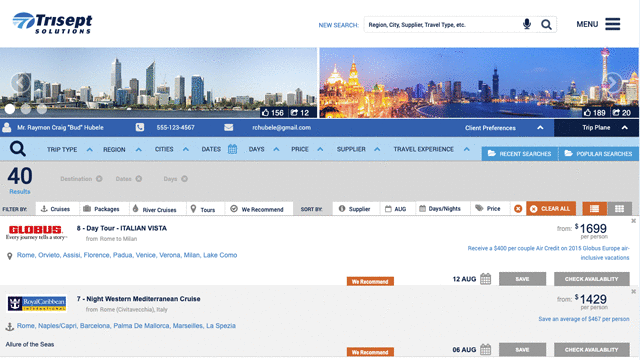Save the Western Mediterranean Cruise
Screen dimensions: 640x360
[x=522, y=349]
